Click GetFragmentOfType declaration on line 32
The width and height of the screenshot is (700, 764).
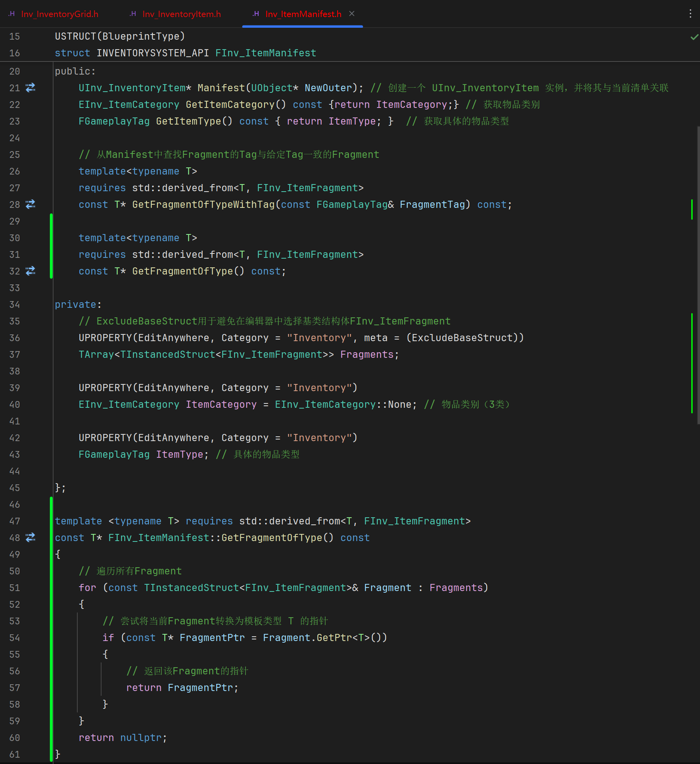(x=182, y=271)
